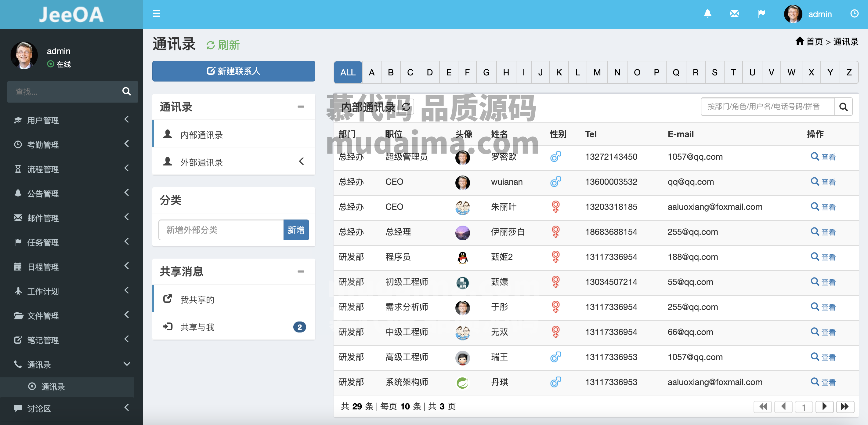The width and height of the screenshot is (868, 425).
Task: Open 工作计划 sidebar menu
Action: tap(71, 291)
